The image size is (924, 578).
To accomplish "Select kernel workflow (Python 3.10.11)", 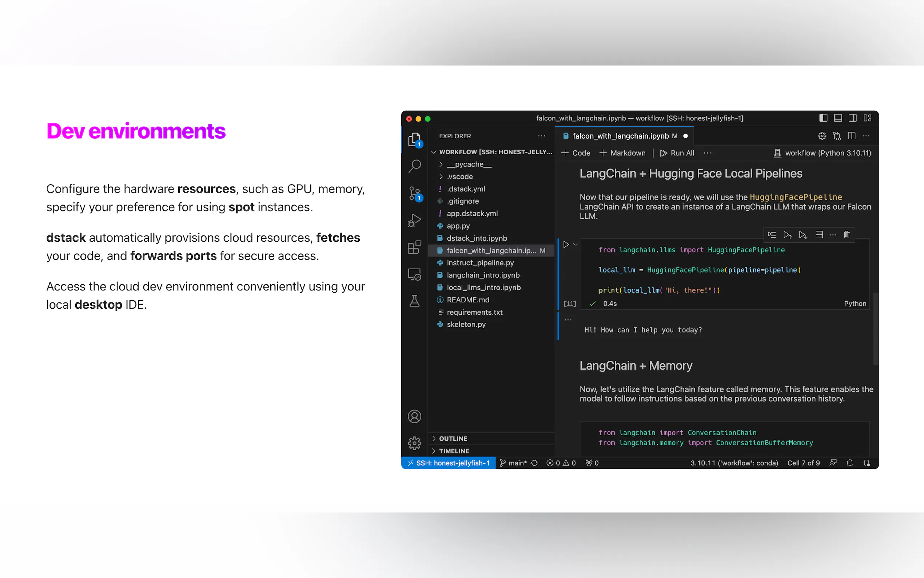I will pos(823,153).
